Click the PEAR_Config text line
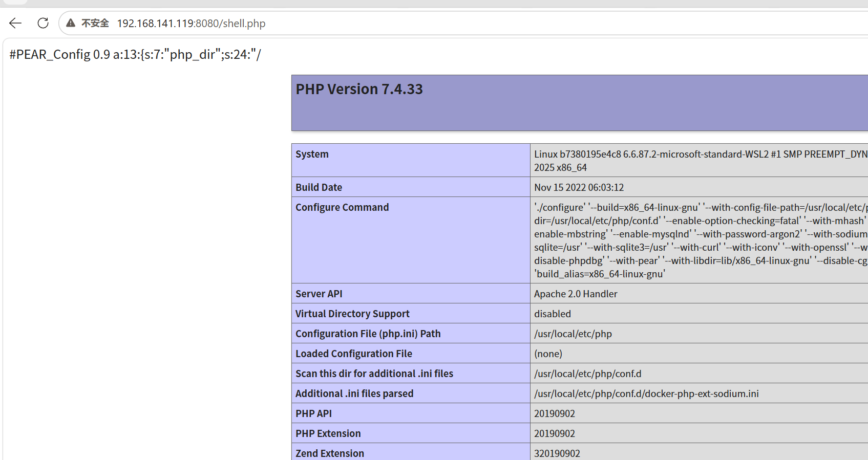The height and width of the screenshot is (460, 868). coord(135,54)
